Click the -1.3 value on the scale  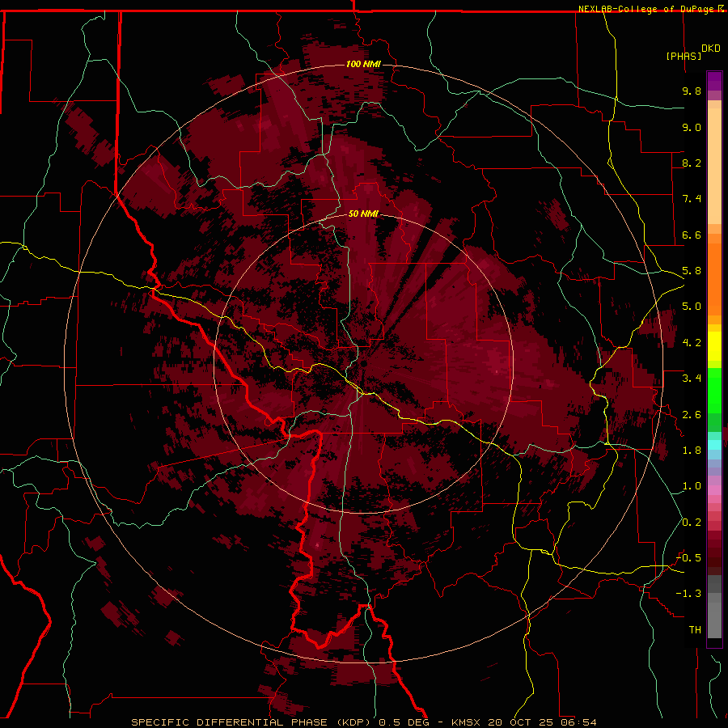pyautogui.click(x=688, y=594)
